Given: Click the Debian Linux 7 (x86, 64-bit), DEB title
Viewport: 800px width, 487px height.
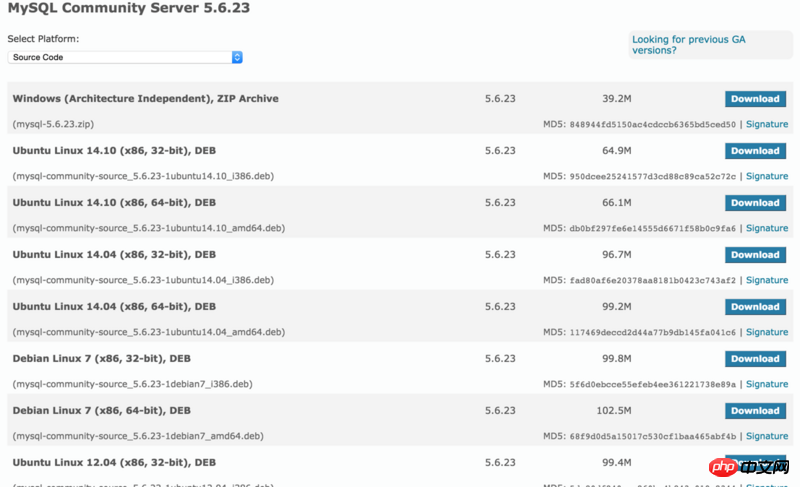Looking at the screenshot, I should 102,411.
